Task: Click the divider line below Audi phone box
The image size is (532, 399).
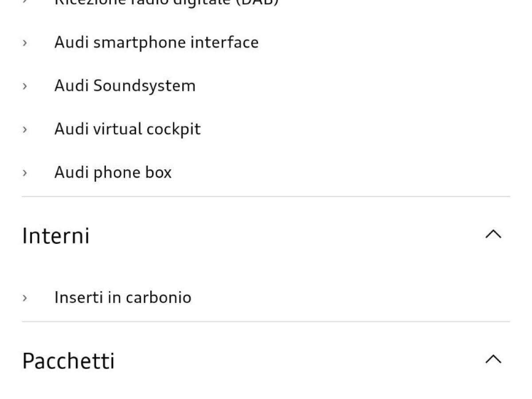Action: point(266,196)
